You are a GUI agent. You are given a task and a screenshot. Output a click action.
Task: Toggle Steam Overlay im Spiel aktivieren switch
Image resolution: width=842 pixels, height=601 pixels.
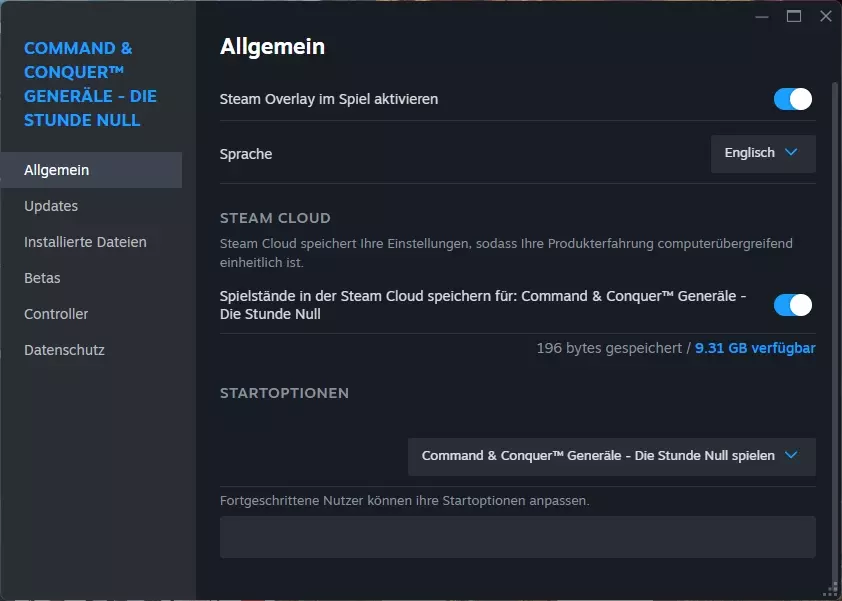[x=793, y=99]
